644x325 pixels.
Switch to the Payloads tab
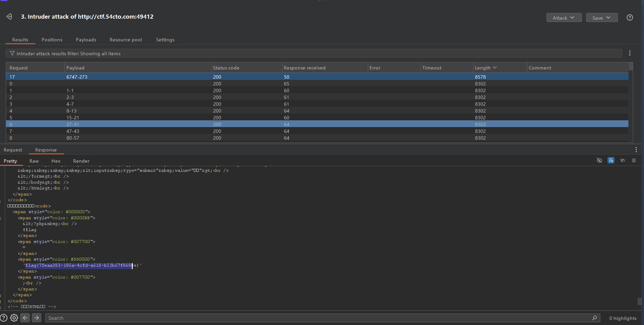pyautogui.click(x=86, y=40)
